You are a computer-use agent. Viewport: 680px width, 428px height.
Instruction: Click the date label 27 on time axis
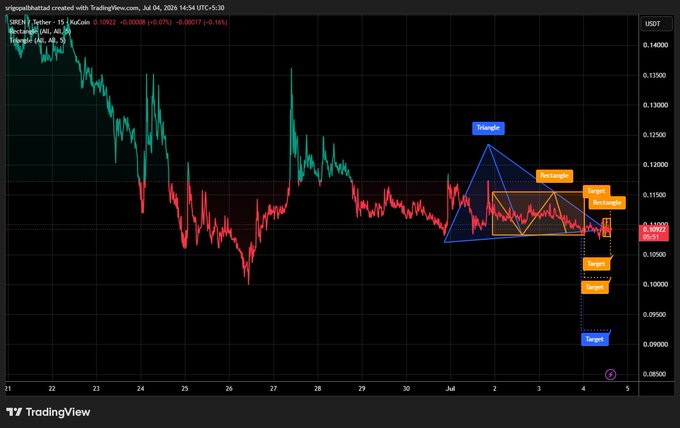pyautogui.click(x=273, y=389)
